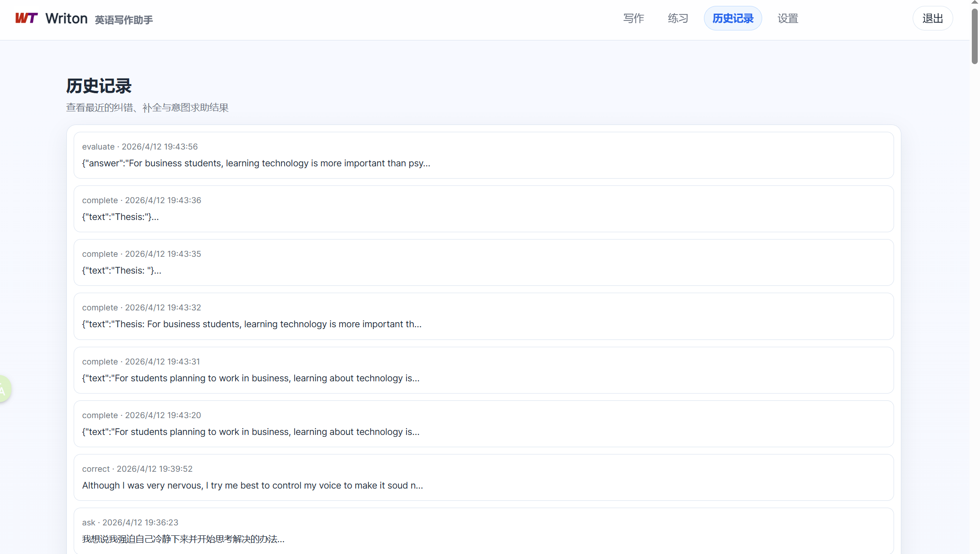
Task: Open the evaluate record from 19:43:56
Action: point(483,155)
